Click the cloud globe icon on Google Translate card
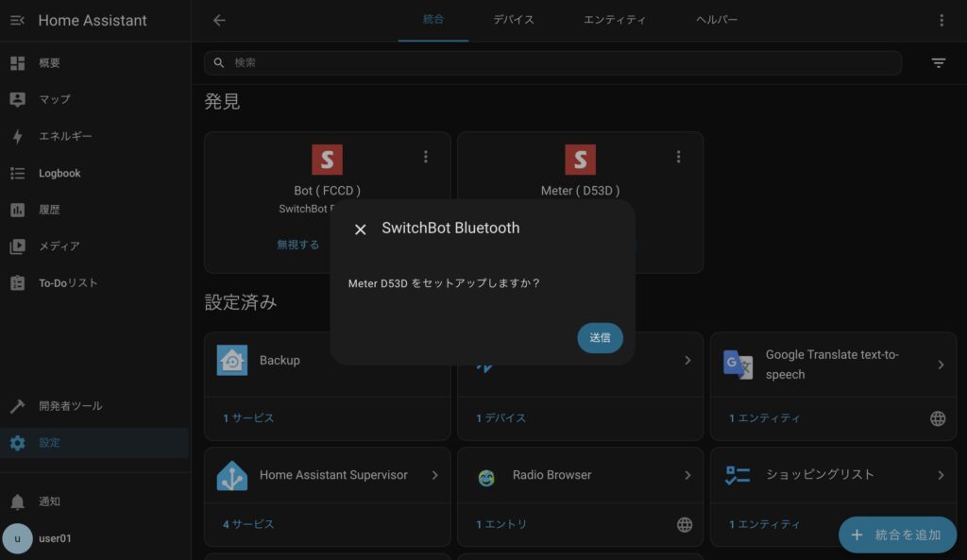 [938, 418]
